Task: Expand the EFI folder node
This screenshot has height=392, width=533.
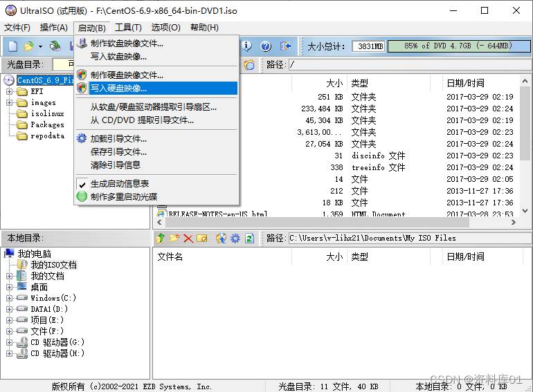Action: [9, 92]
